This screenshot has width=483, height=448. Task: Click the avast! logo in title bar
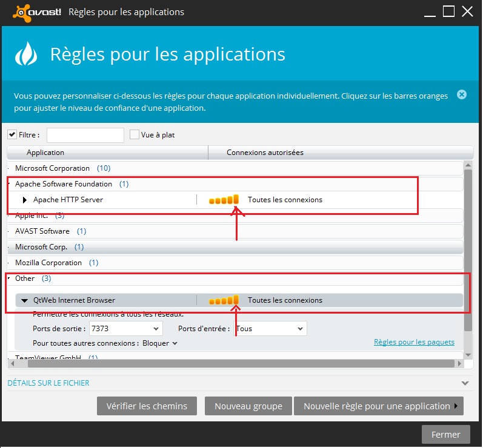tap(36, 13)
